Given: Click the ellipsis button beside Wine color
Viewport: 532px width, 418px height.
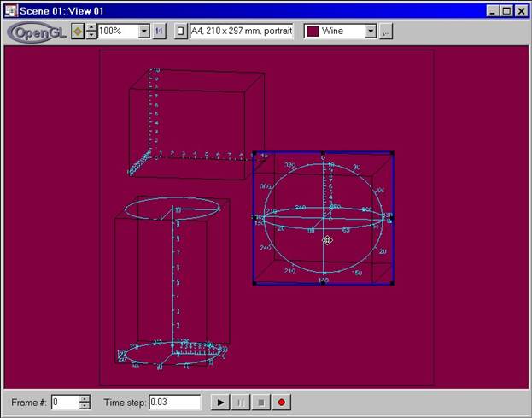Looking at the screenshot, I should (385, 32).
